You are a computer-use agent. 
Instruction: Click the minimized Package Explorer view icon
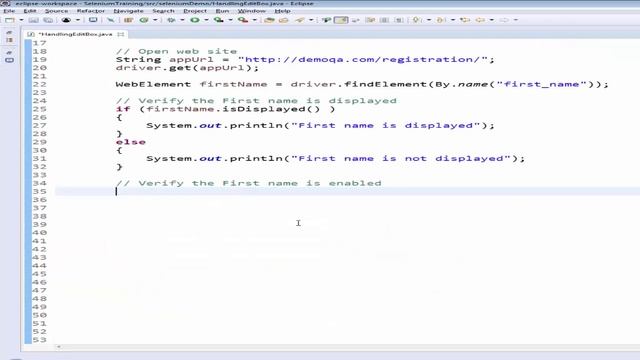[x=9, y=40]
